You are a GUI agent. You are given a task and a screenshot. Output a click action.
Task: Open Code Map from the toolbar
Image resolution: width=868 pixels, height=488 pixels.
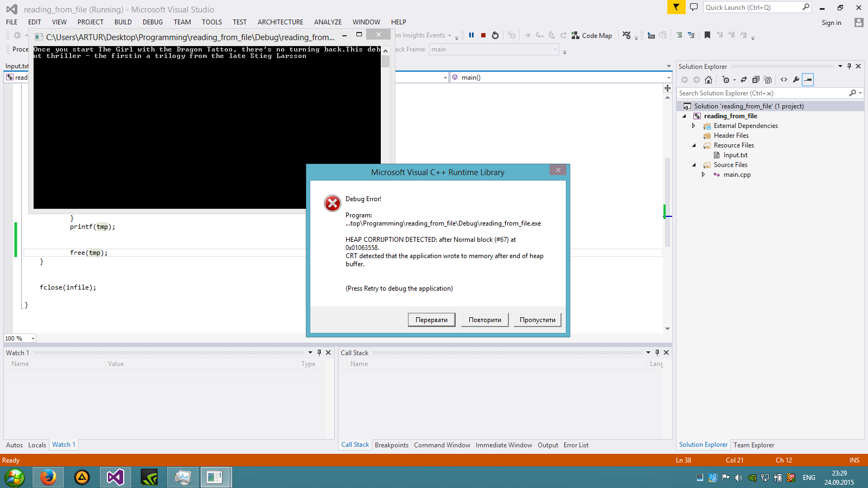pos(591,36)
